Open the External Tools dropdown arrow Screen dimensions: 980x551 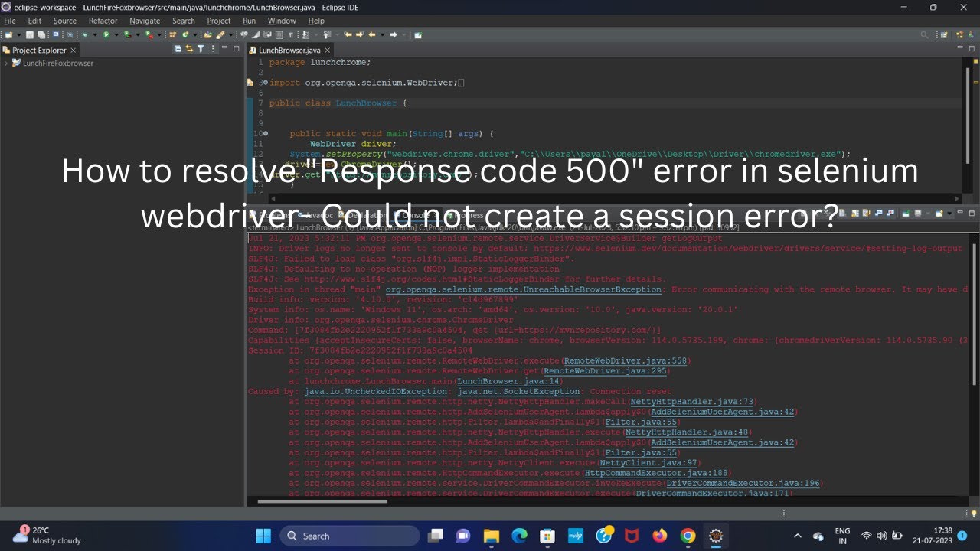(159, 34)
